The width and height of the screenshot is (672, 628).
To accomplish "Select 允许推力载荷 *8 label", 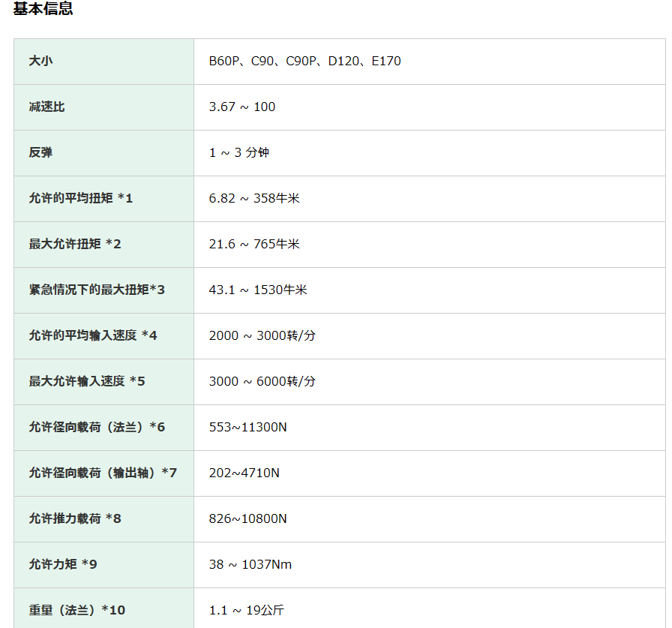I will (75, 518).
